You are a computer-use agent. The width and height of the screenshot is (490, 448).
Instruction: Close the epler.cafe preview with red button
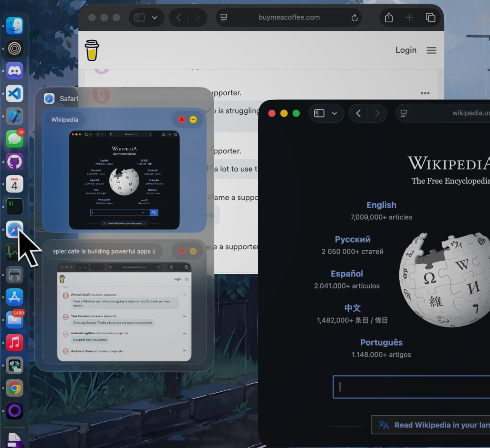[x=181, y=251]
